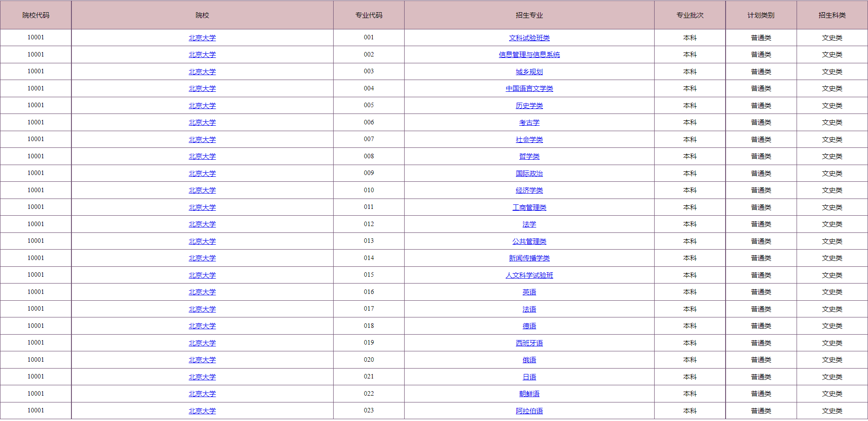
Task: Click the 院校代码 column header
Action: point(36,15)
